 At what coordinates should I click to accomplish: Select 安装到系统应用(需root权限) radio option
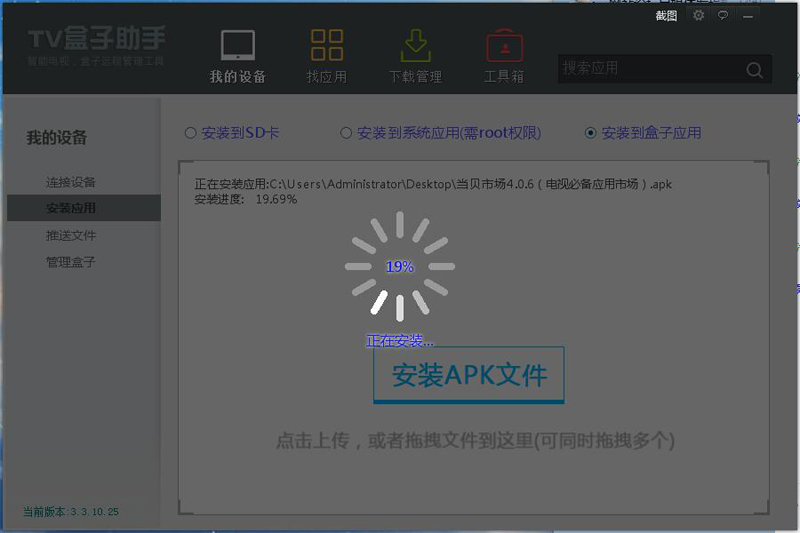[x=346, y=133]
